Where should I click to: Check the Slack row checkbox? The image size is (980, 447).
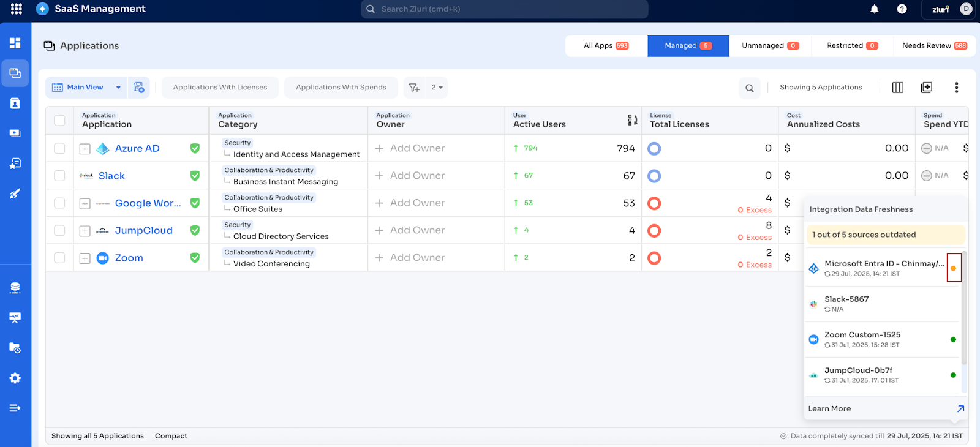pos(59,176)
